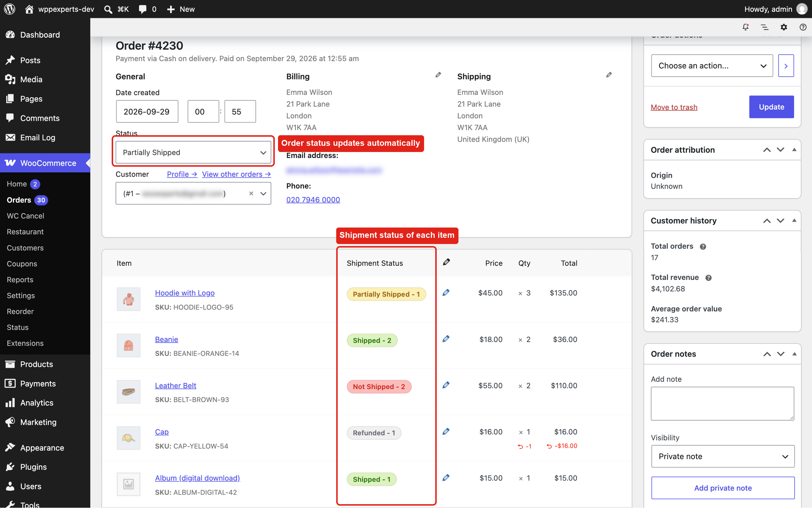Move Order attribution panel down
Image resolution: width=812 pixels, height=508 pixels.
click(781, 150)
